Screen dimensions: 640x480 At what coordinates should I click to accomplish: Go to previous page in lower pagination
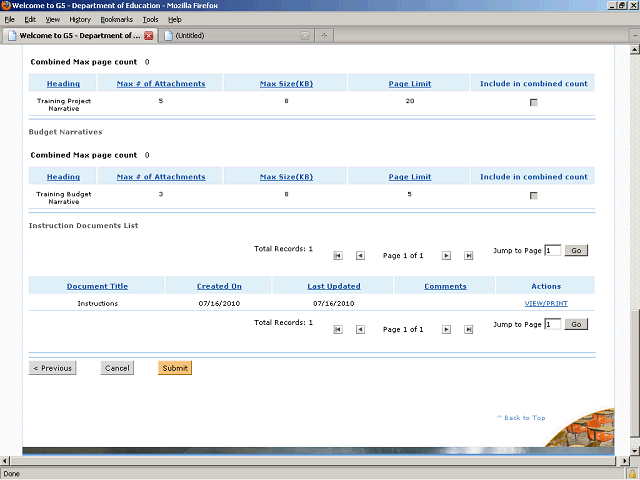pos(360,329)
